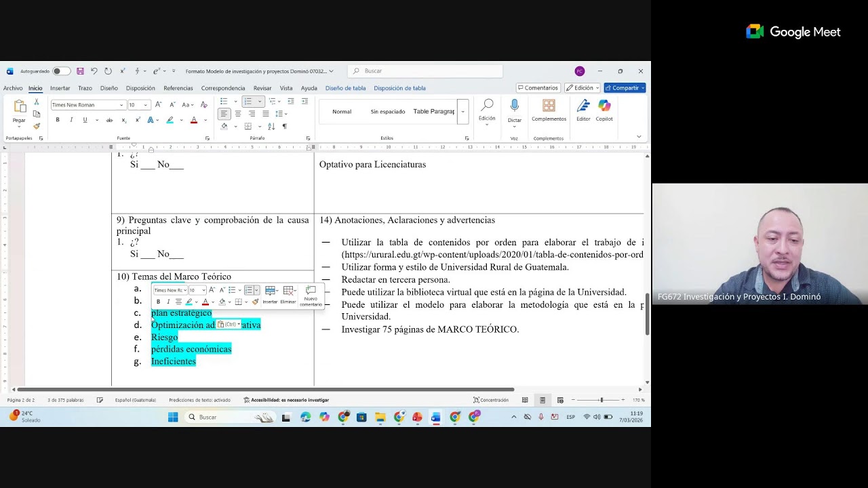
Task: Open the Windows Start menu
Action: pos(173,417)
